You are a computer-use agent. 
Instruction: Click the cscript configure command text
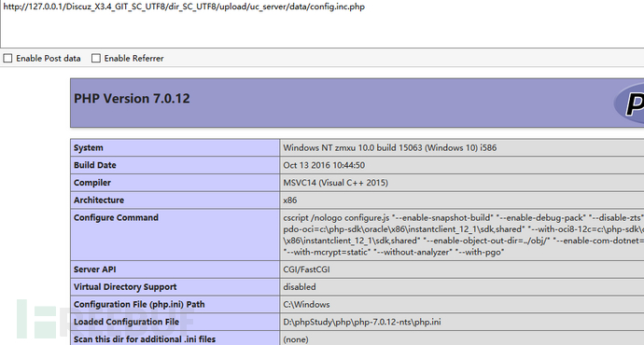pyautogui.click(x=463, y=235)
